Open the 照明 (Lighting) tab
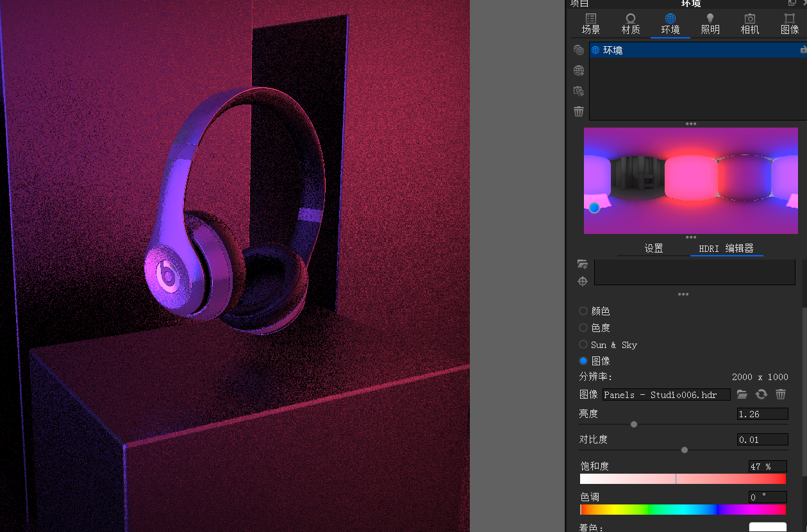Image resolution: width=807 pixels, height=532 pixels. (710, 24)
